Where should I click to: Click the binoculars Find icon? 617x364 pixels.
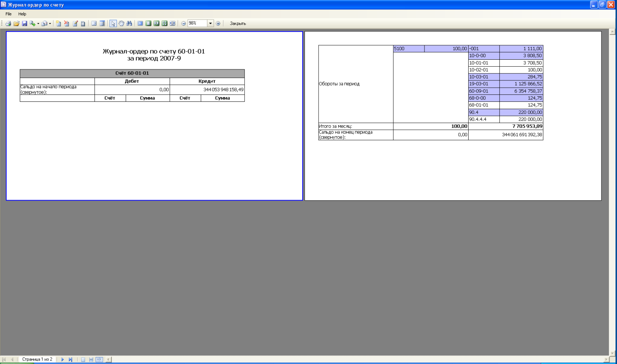[129, 23]
